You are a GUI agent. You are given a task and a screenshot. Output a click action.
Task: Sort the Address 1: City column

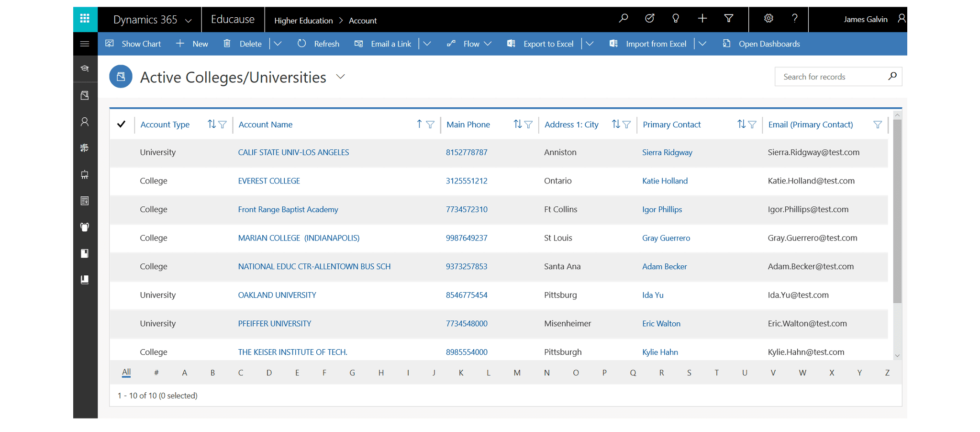click(x=616, y=125)
